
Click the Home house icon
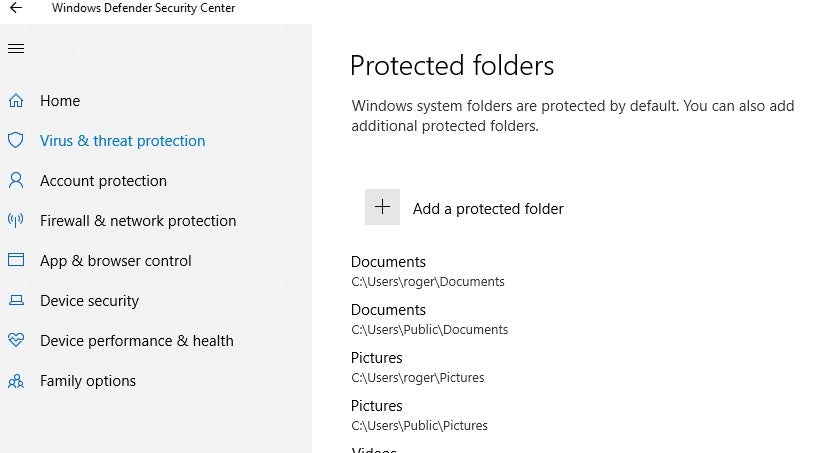(16, 100)
